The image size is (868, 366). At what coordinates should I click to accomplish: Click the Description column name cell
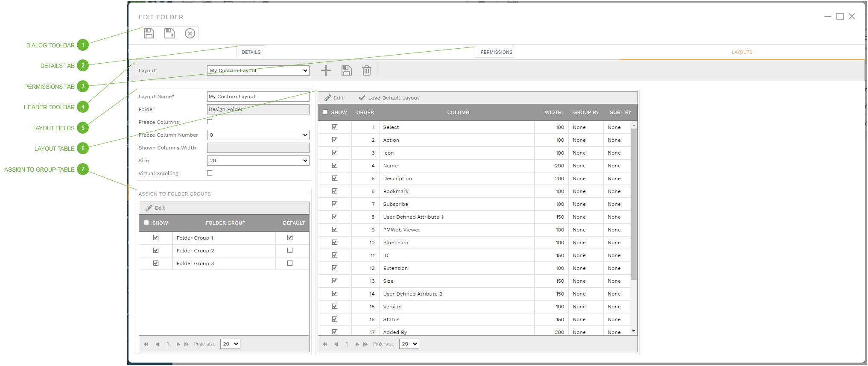pyautogui.click(x=456, y=179)
